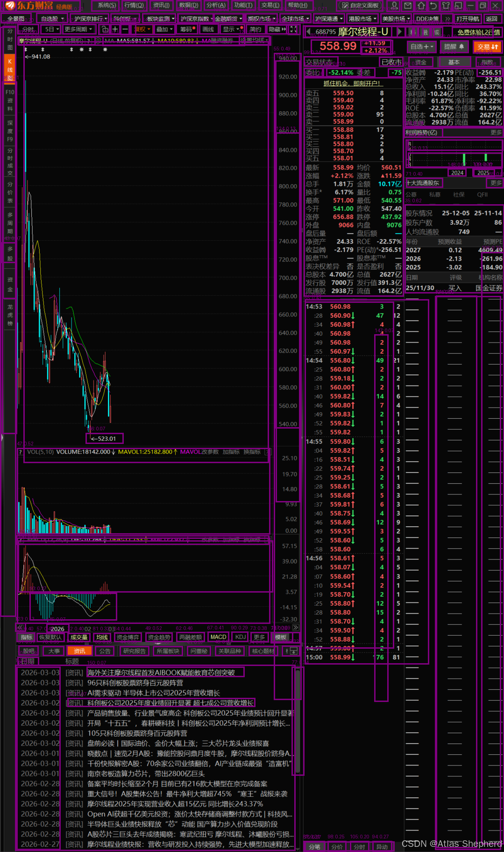Click the zoom-out minus icon on chart toolbar
This screenshot has height=852, width=504.
125,29
